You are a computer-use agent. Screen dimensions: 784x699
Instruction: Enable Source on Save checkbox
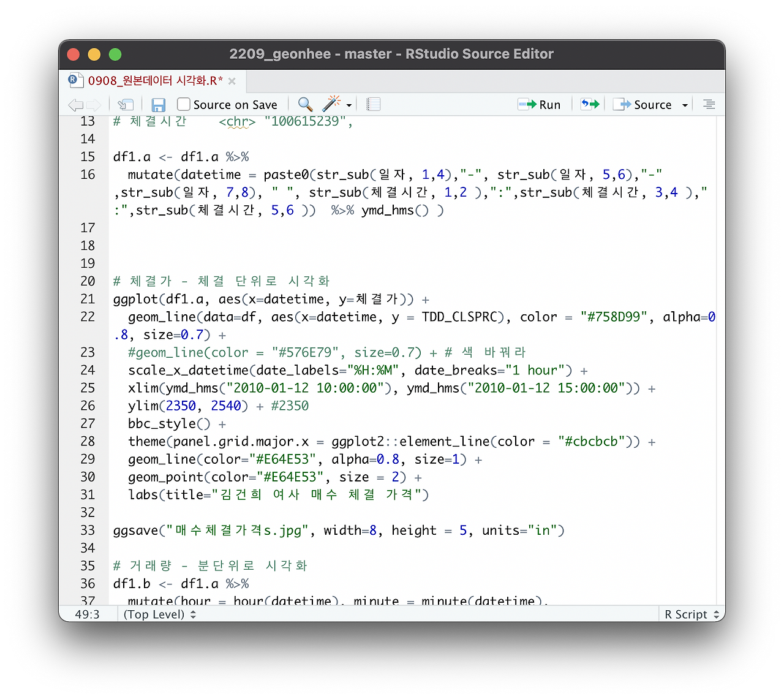click(x=183, y=104)
